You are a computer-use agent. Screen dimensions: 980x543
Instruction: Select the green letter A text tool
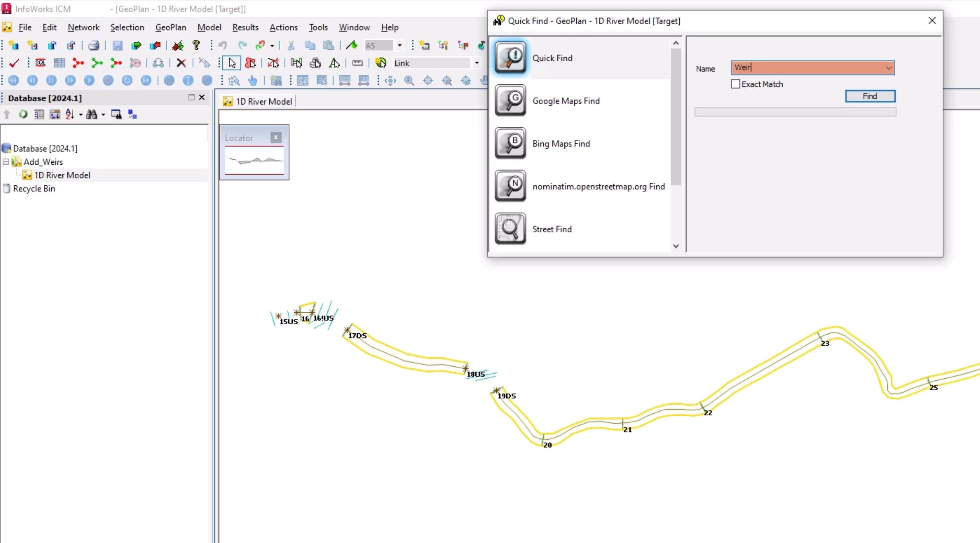(334, 63)
